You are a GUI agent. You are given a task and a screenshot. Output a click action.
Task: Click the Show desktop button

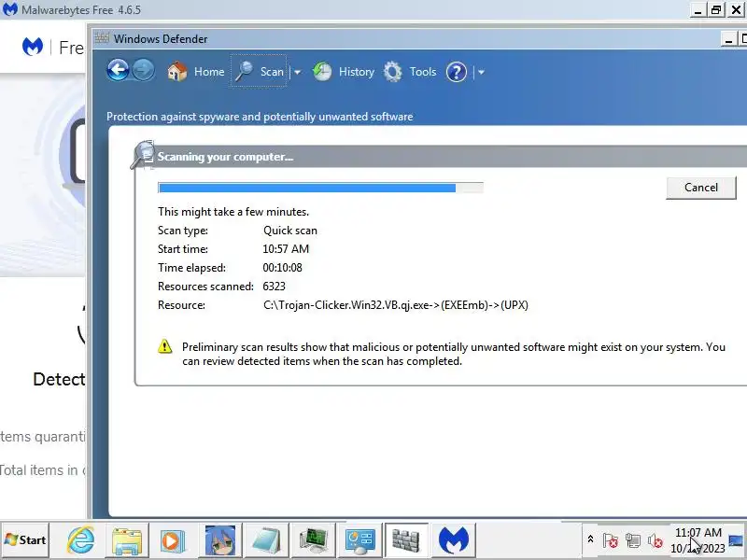(x=736, y=540)
